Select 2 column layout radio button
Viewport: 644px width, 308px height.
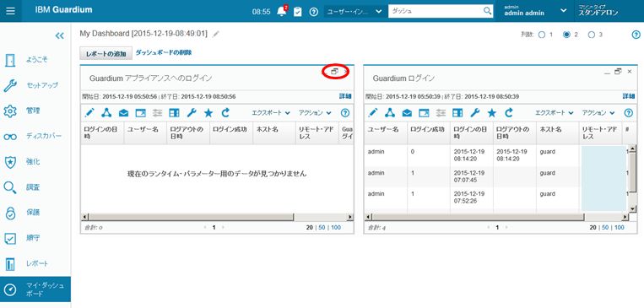[x=567, y=35]
